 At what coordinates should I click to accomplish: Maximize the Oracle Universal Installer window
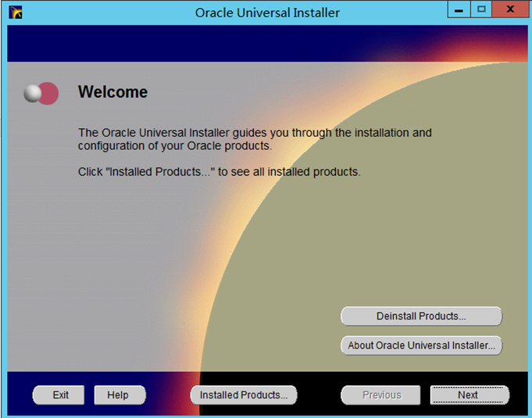(x=481, y=9)
